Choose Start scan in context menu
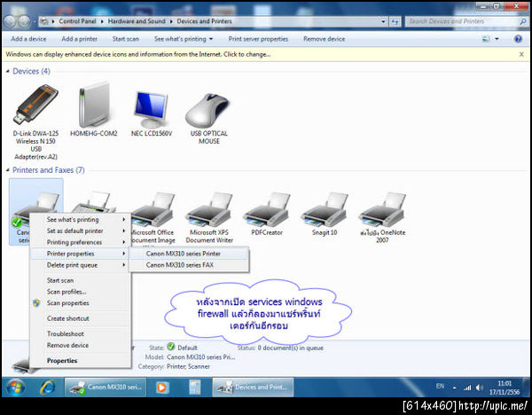Screen dimensions: 532x415 [x=81, y=280]
